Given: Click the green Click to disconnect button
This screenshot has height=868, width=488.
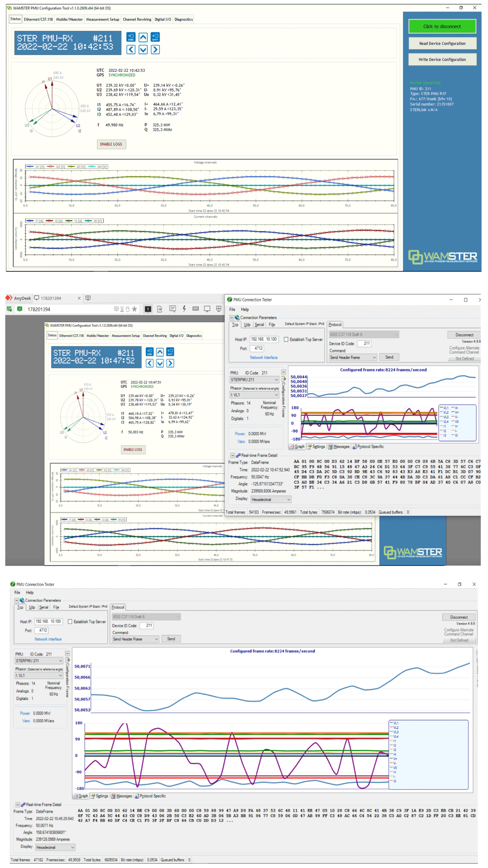Looking at the screenshot, I should tap(442, 26).
